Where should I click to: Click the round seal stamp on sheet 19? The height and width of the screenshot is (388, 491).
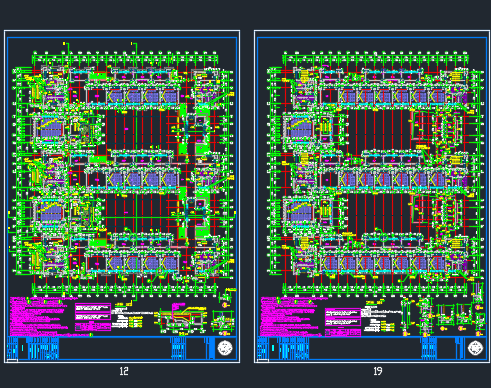475,348
